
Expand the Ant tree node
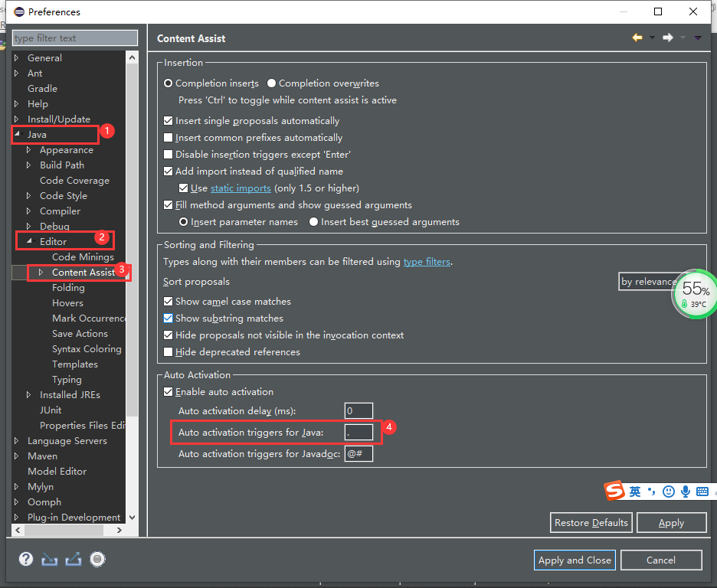pyautogui.click(x=17, y=73)
